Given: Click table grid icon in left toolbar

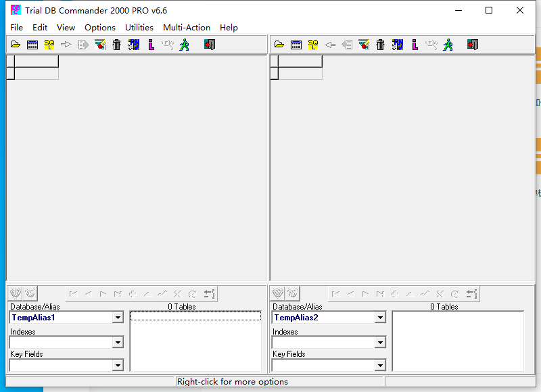Looking at the screenshot, I should [32, 45].
